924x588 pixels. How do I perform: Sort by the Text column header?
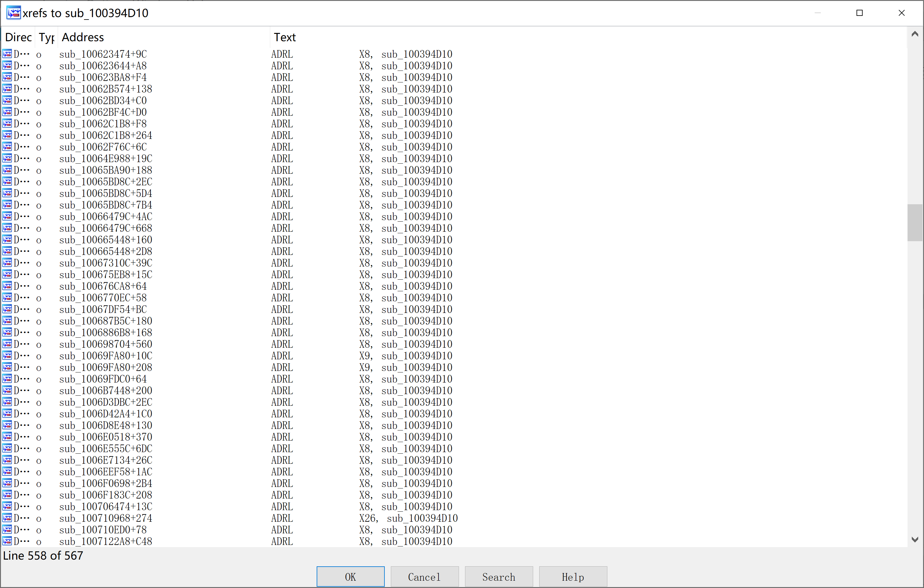click(284, 37)
